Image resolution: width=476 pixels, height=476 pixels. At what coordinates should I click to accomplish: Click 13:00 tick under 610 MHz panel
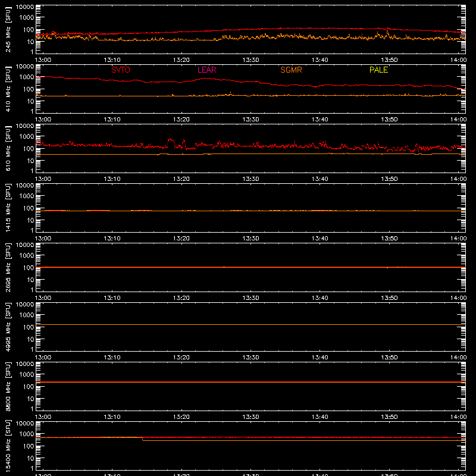point(43,179)
